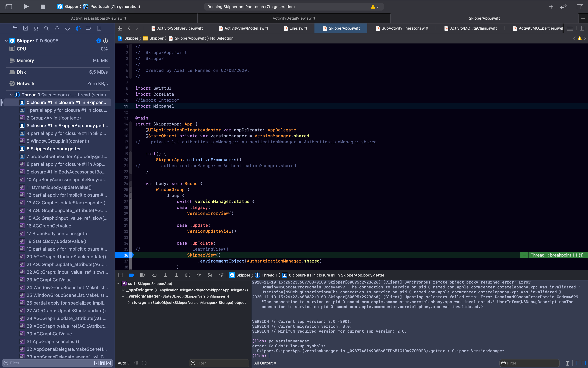The image size is (588, 368).
Task: Open the Symbol navigator hierarchy icon
Action: point(36,28)
